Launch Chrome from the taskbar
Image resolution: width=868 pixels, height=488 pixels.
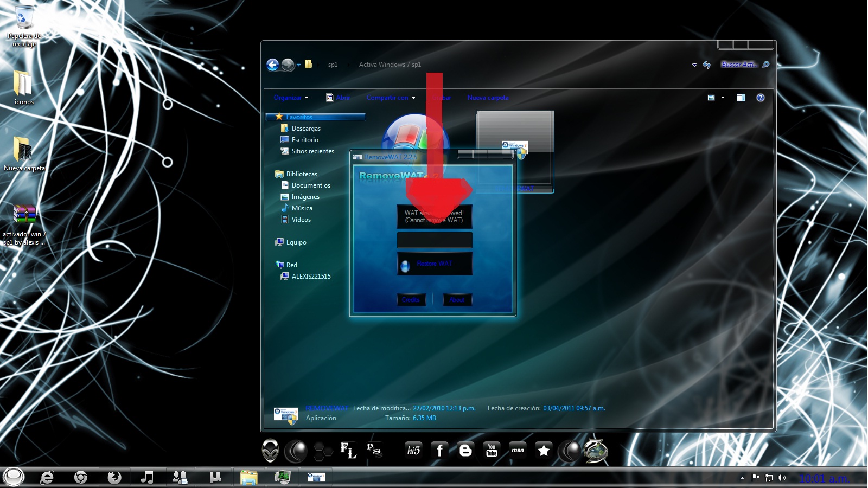click(81, 477)
